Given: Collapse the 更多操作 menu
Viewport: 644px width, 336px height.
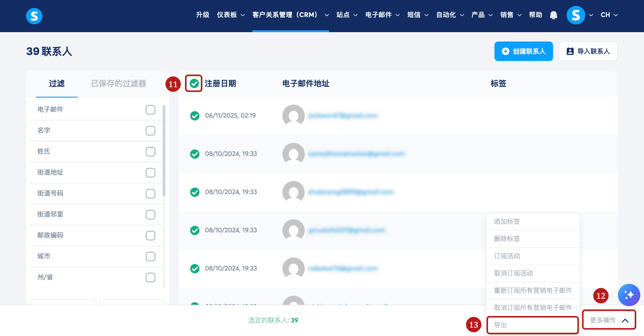Looking at the screenshot, I should (x=609, y=320).
